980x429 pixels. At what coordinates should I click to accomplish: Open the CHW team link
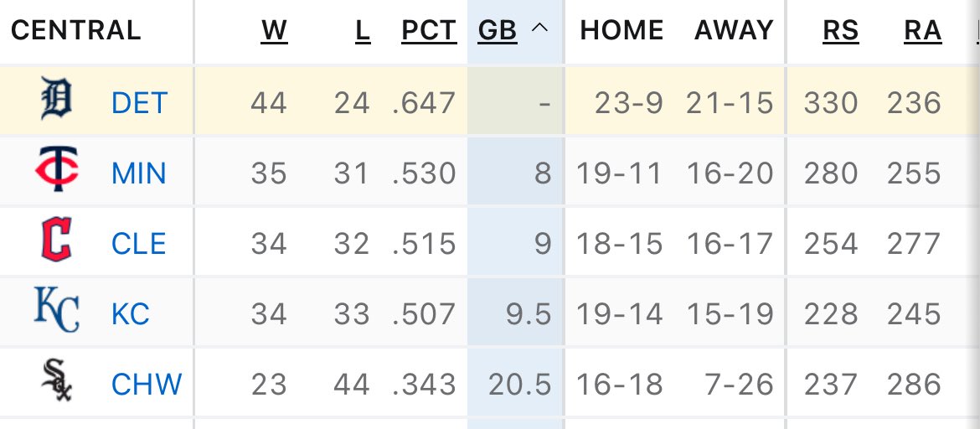[x=147, y=384]
